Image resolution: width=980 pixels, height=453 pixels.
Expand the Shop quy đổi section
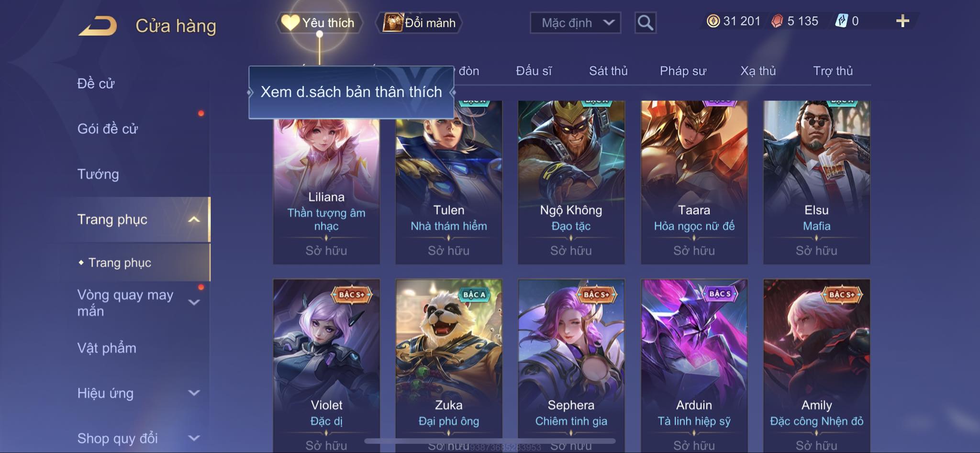click(x=194, y=438)
